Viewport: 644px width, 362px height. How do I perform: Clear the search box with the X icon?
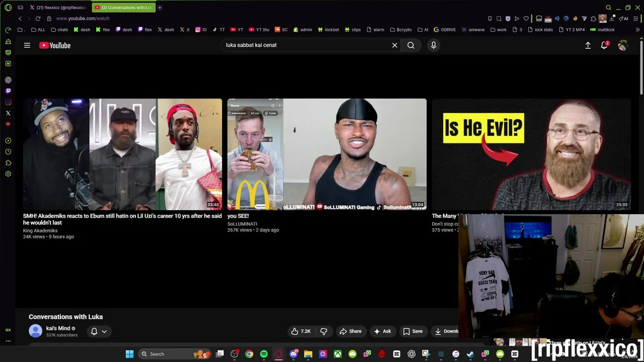click(x=394, y=45)
